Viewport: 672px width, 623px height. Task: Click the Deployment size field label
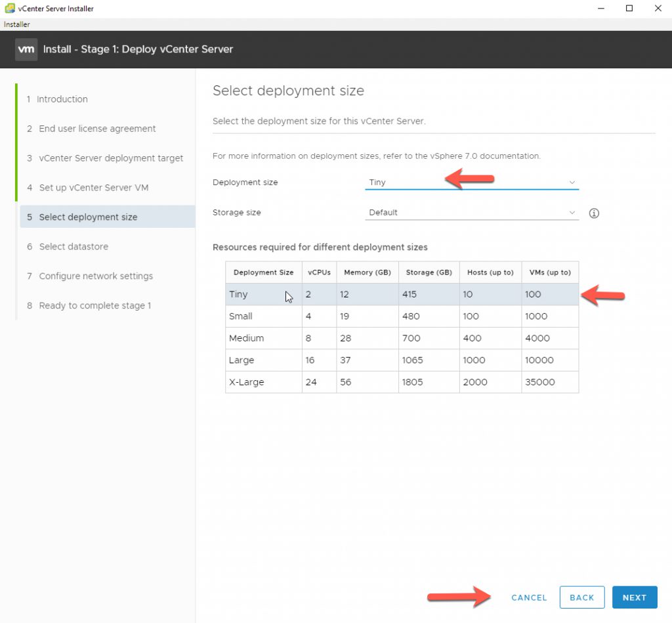245,183
